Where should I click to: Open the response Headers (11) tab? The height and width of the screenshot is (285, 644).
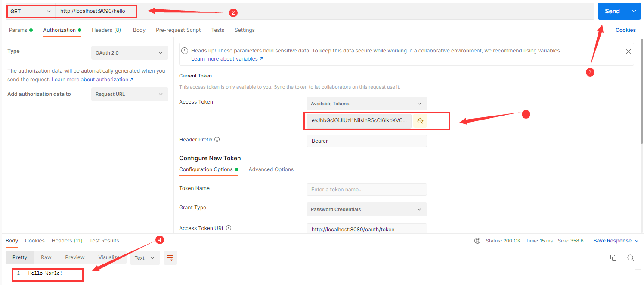(67, 241)
